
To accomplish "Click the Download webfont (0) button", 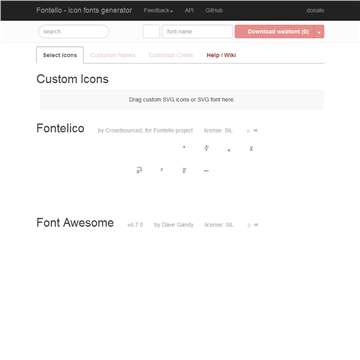I will (275, 32).
